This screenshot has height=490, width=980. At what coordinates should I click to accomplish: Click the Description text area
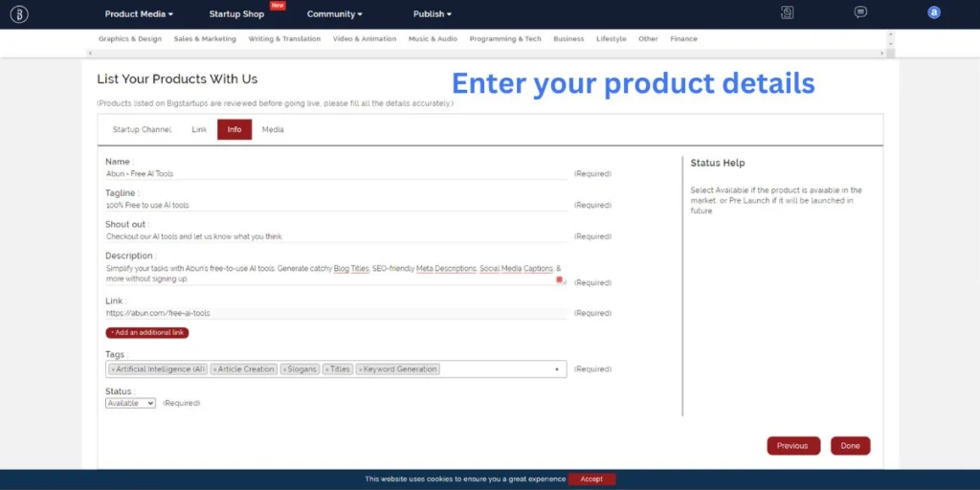click(x=336, y=274)
